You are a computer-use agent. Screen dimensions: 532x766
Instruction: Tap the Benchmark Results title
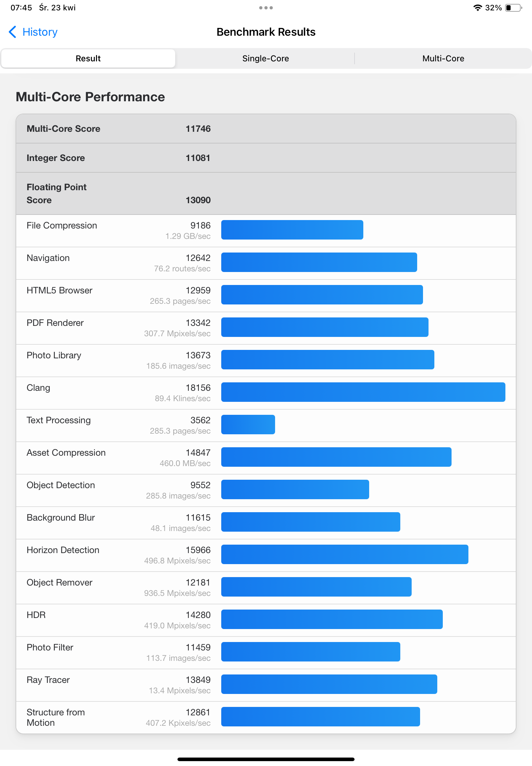coord(266,32)
